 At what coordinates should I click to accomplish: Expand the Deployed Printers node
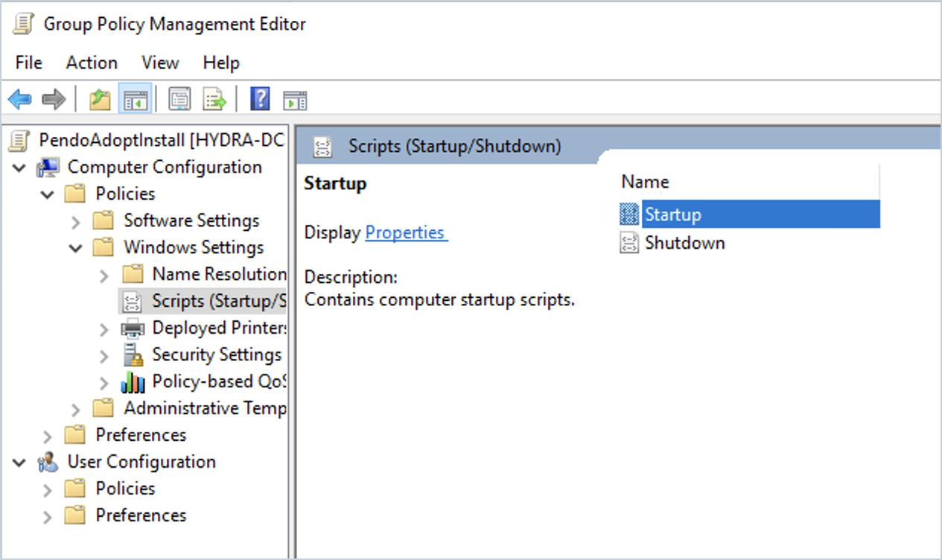tap(104, 329)
